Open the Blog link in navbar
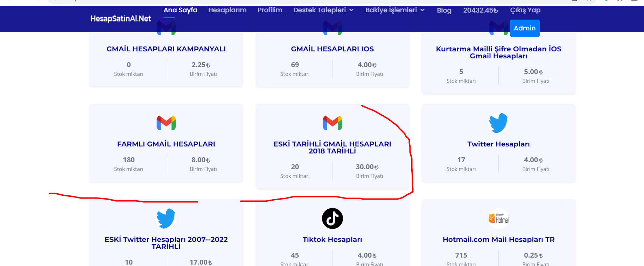This screenshot has height=266, width=644. tap(444, 10)
